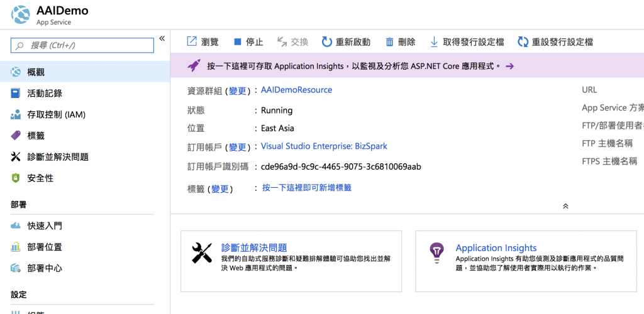The image size is (644, 314).
Task: Open the 診斷並解決問題 card title
Action: coord(254,247)
